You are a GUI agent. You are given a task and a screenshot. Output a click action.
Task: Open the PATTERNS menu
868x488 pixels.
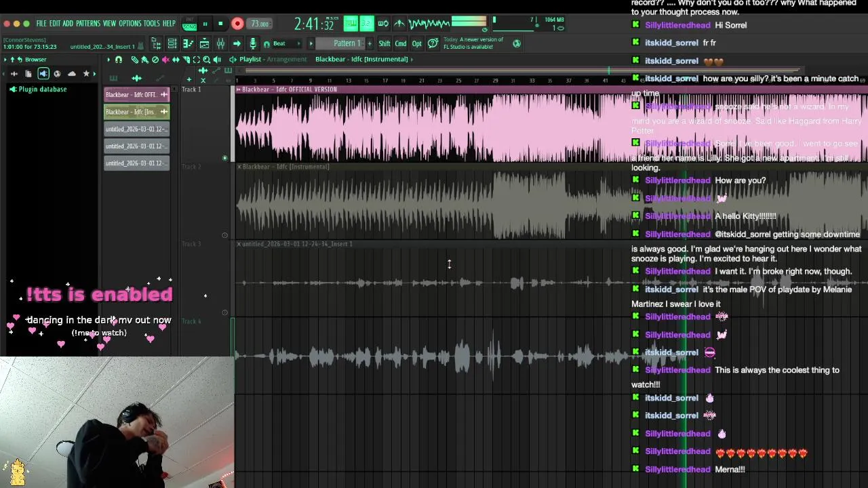coord(88,24)
